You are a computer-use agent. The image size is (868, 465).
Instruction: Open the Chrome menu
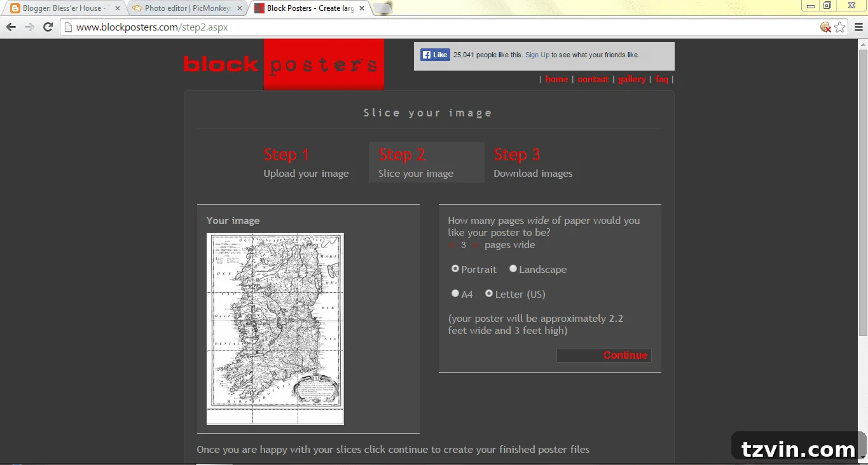(x=858, y=27)
